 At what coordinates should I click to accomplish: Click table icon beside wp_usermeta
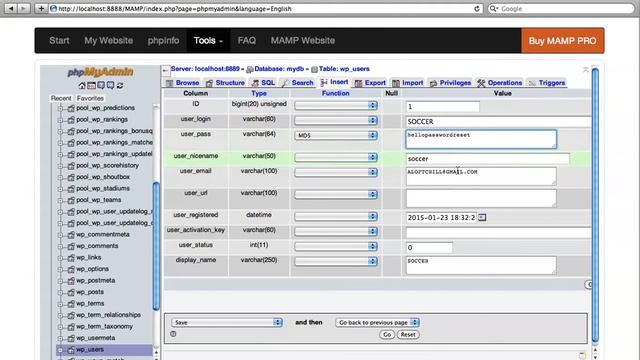click(x=71, y=338)
